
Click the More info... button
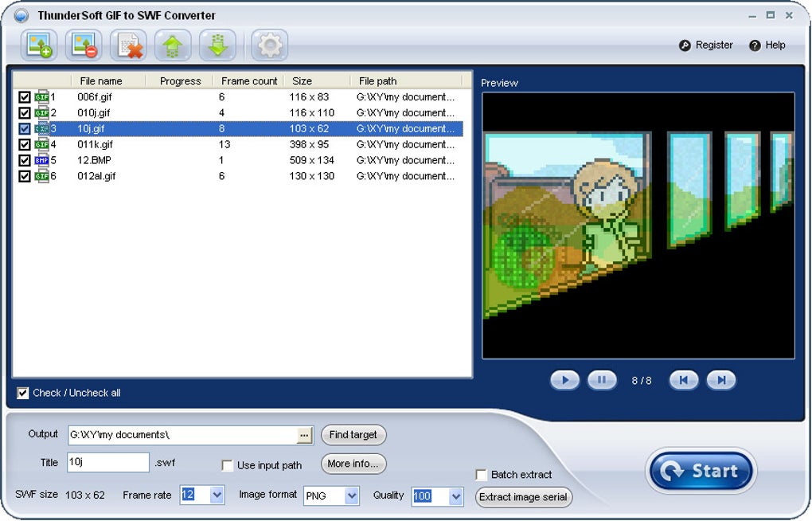click(x=353, y=464)
